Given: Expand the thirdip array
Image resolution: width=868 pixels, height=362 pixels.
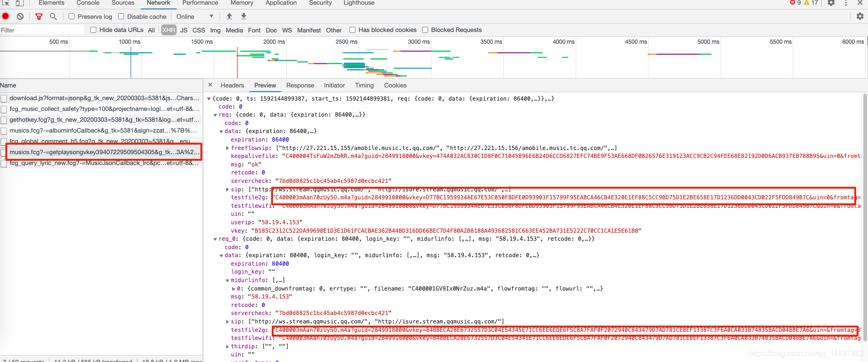Looking at the screenshot, I should point(227,346).
